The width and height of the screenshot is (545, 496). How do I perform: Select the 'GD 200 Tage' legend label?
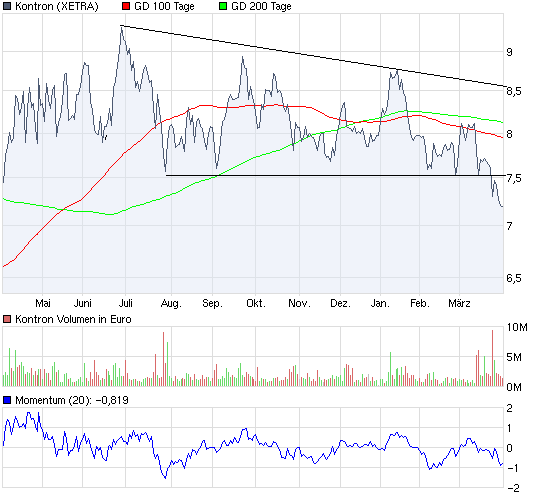(261, 6)
